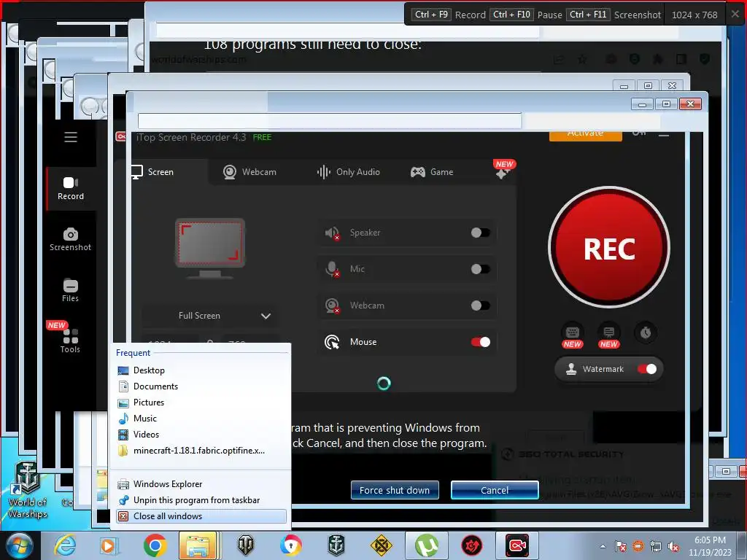Screen dimensions: 747x560
Task: Show hidden system tray icons
Action: tap(603, 546)
